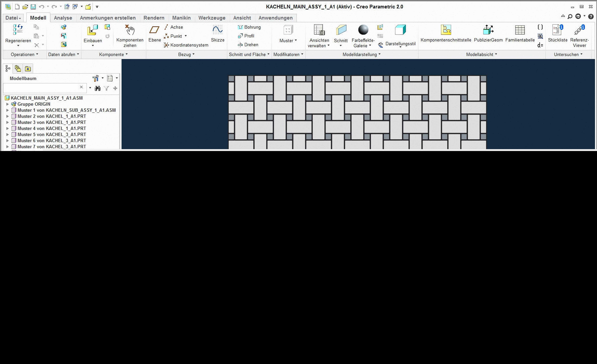Open the Modellbaum settings hammer dropdown
The image size is (597, 364).
[98, 78]
